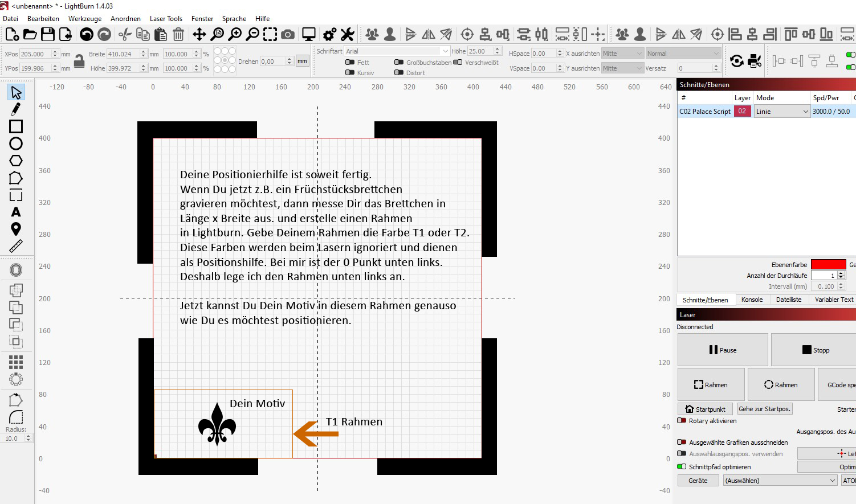Viewport: 856px width, 504px height.
Task: Click the camera capture icon
Action: [x=288, y=35]
